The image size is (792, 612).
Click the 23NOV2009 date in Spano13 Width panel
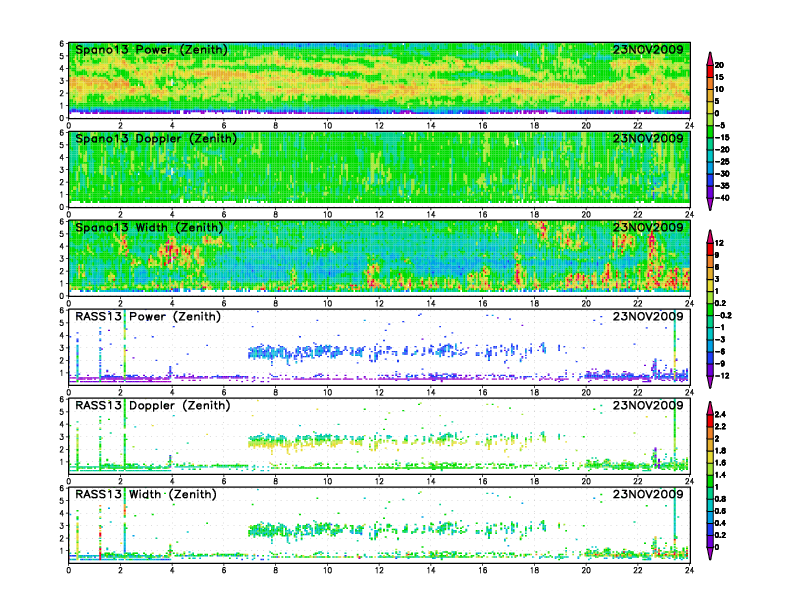648,227
